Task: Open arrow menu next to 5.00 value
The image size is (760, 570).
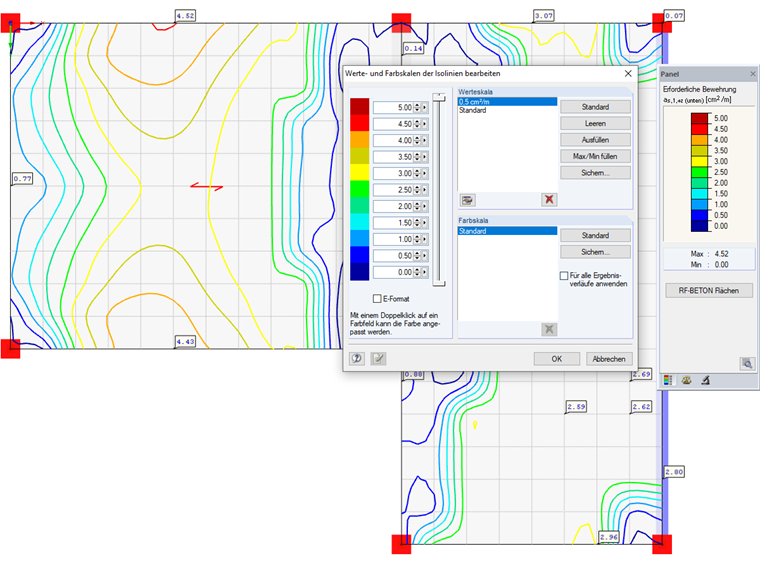Action: pyautogui.click(x=425, y=108)
